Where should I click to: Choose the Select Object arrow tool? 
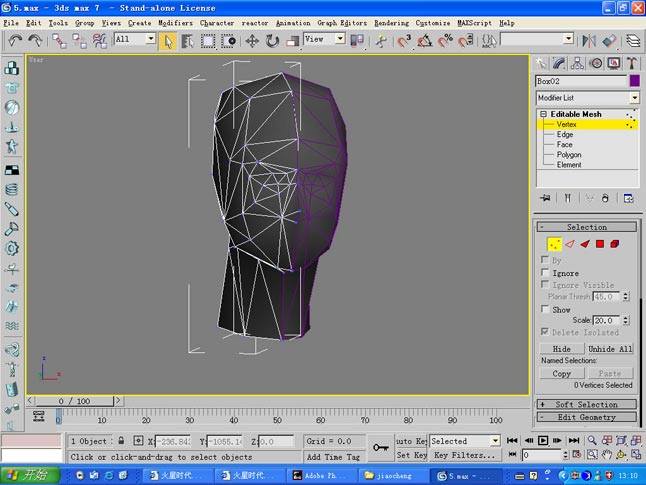click(168, 41)
